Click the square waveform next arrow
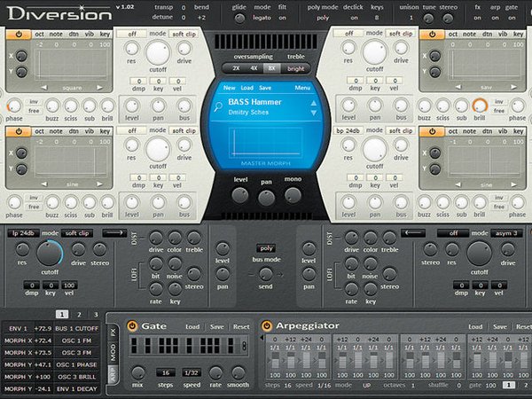 coord(99,88)
